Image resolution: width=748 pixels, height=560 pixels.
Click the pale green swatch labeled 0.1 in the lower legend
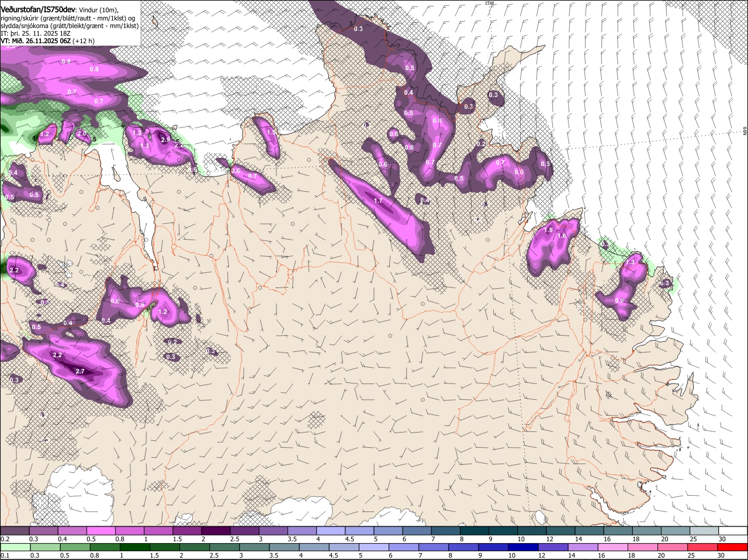coord(15,548)
